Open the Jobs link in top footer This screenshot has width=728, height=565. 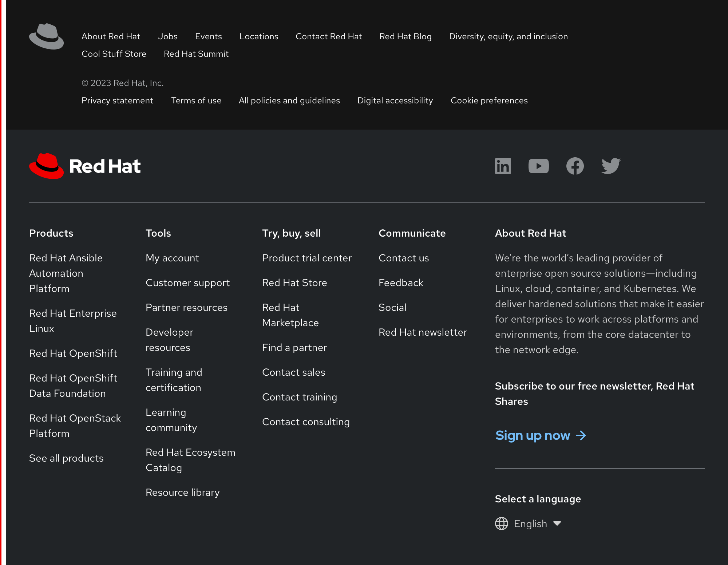(167, 36)
